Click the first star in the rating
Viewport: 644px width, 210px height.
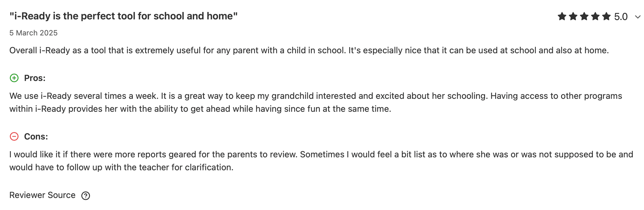click(x=562, y=16)
